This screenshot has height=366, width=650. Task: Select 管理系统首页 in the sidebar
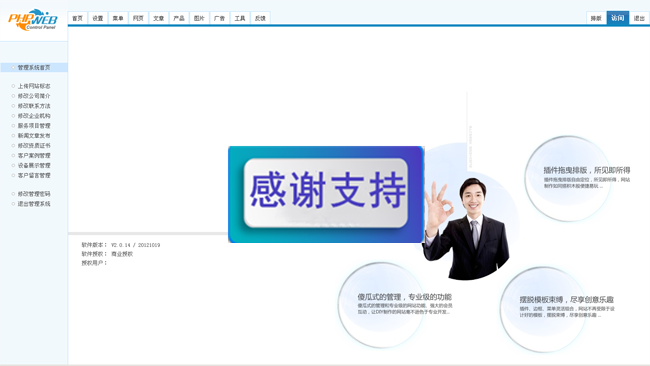tap(34, 68)
